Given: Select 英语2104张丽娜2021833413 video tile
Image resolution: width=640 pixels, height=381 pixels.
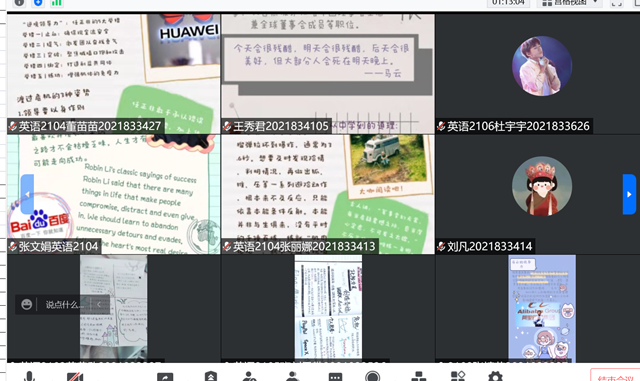Looking at the screenshot, I should coord(328,194).
